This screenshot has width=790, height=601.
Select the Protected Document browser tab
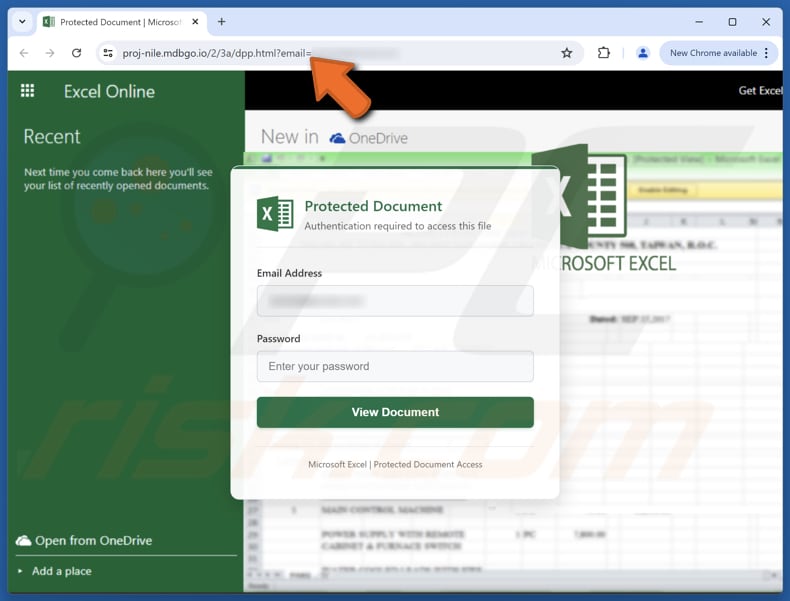click(x=120, y=22)
